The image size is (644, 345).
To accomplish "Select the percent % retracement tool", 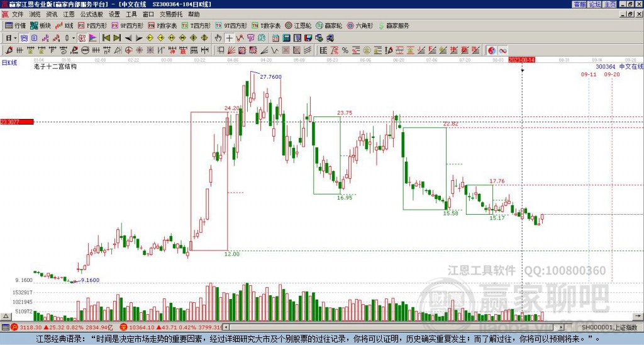I will click(345, 50).
